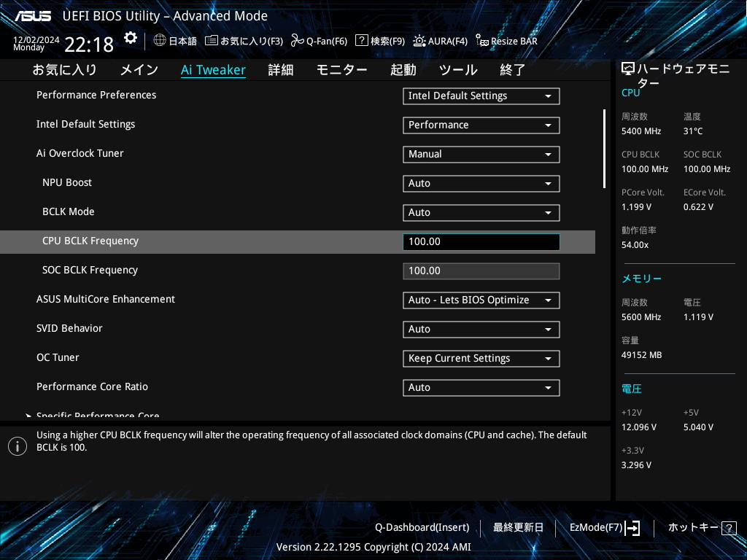Click the 12/02/2024 Monday date
The image size is (747, 560).
(x=36, y=43)
